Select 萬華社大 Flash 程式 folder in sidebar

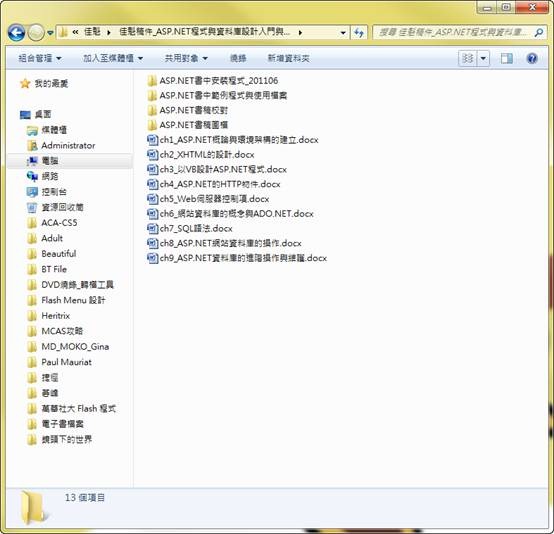[71, 409]
